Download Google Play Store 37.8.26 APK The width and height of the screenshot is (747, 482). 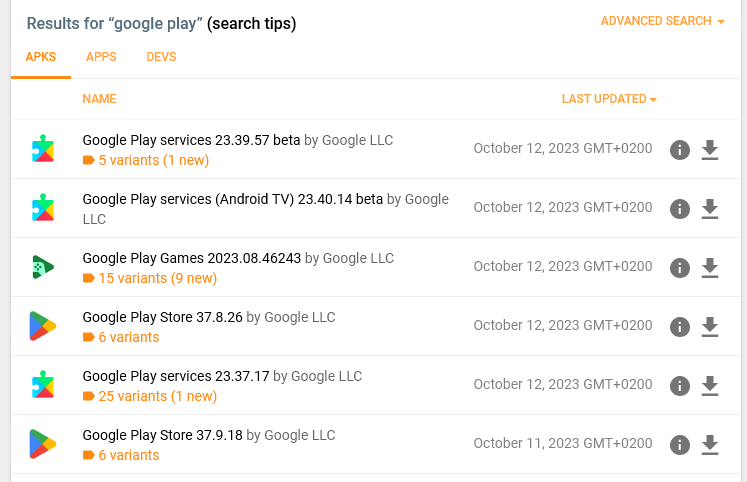(709, 327)
